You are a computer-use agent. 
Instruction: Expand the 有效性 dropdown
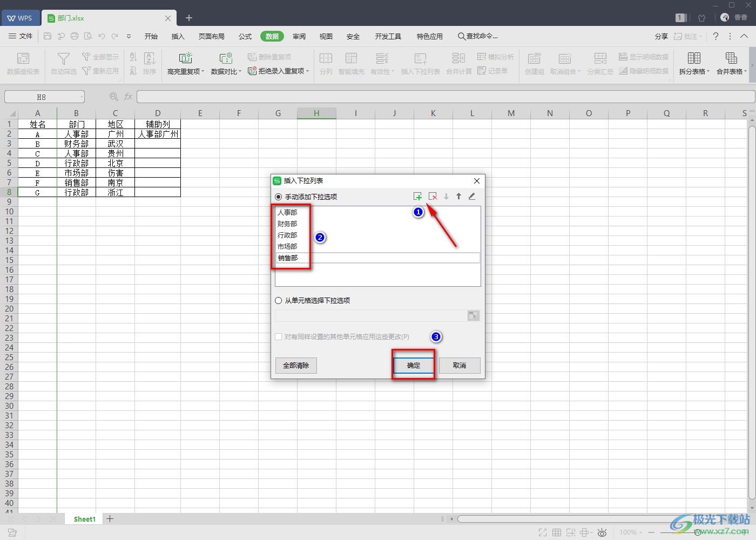(393, 72)
